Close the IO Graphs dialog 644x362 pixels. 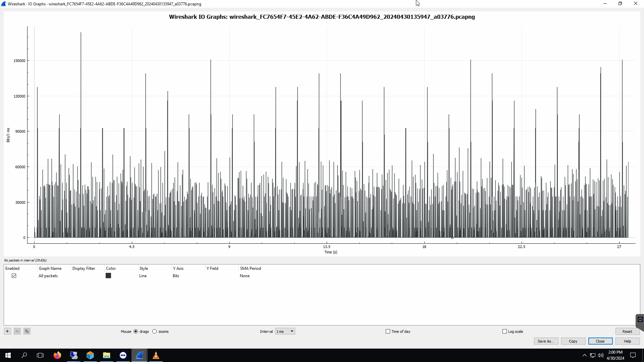point(600,341)
